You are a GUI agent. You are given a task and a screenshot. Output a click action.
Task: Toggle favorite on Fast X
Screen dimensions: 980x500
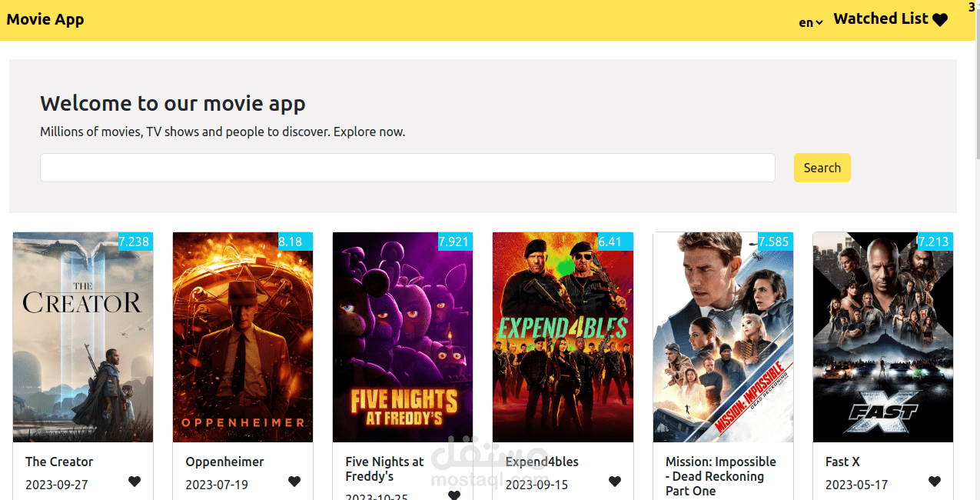pos(934,482)
